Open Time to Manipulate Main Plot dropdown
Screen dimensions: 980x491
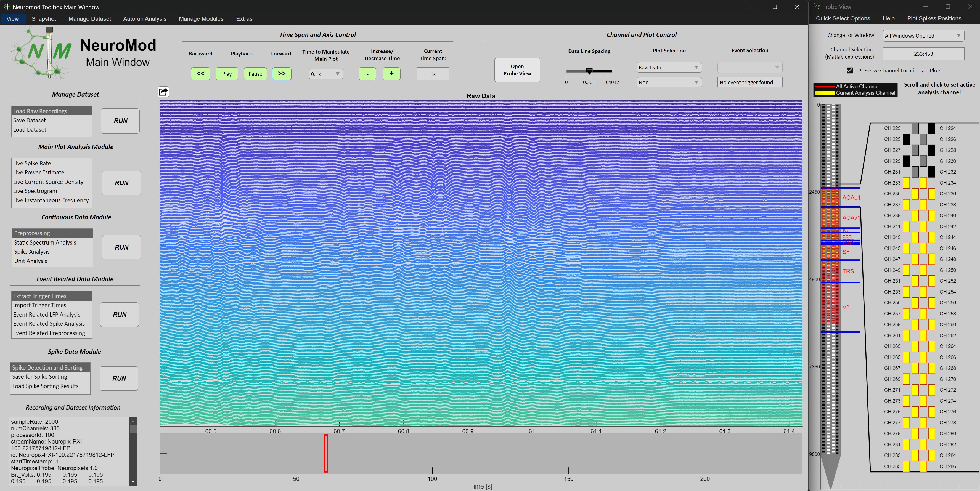coord(326,74)
